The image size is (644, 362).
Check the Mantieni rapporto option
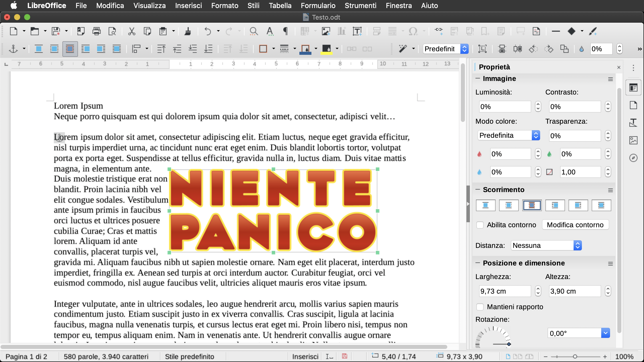point(480,307)
